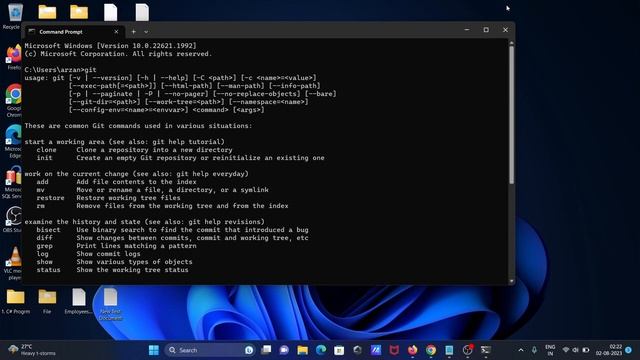
Task: Click the 'Microsoft Windows [Version' header line
Action: click(x=111, y=46)
